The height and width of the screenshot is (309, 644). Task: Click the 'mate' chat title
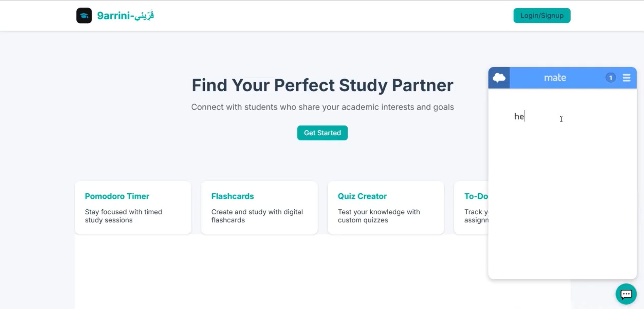(555, 78)
